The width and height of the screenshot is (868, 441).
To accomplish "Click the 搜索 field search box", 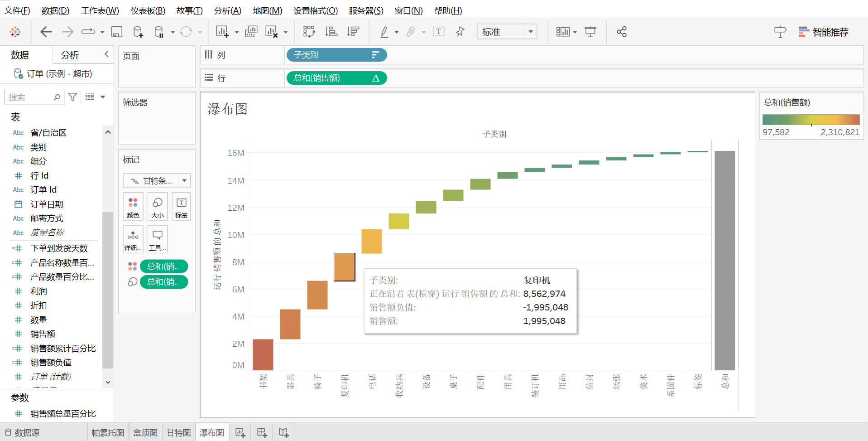I will pyautogui.click(x=34, y=97).
